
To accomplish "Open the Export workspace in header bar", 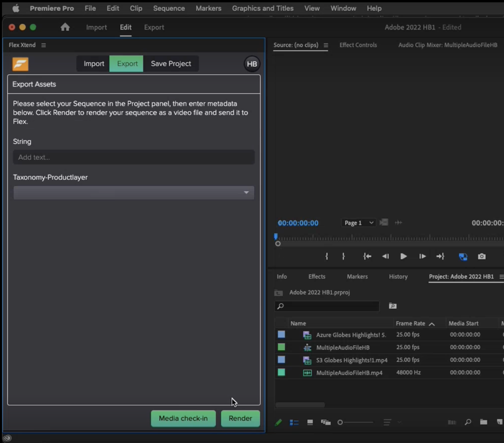I will (154, 27).
